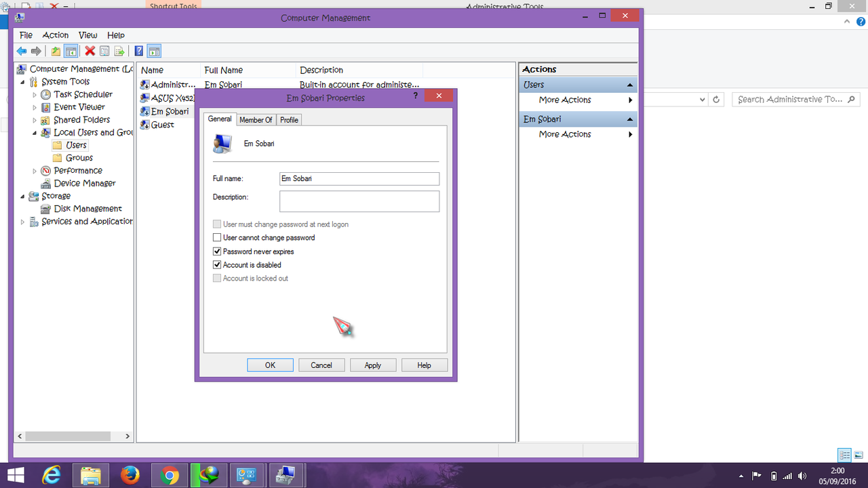
Task: Launch Google Chrome from the taskbar
Action: (169, 475)
